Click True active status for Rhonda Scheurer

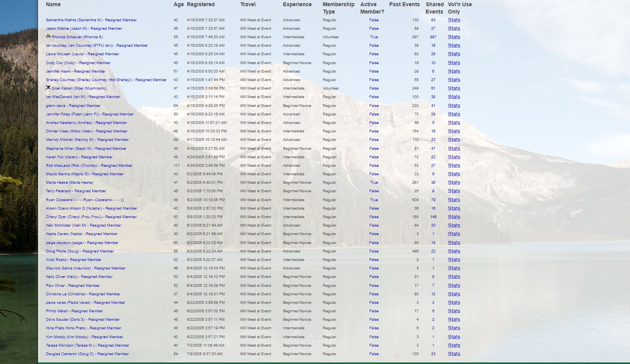click(x=374, y=37)
